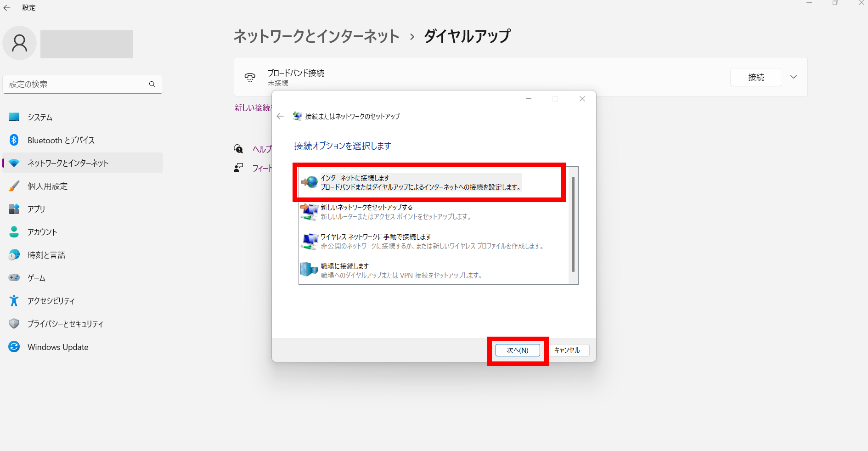Click the 職場に接続します building icon
This screenshot has height=451, width=868.
click(x=309, y=270)
